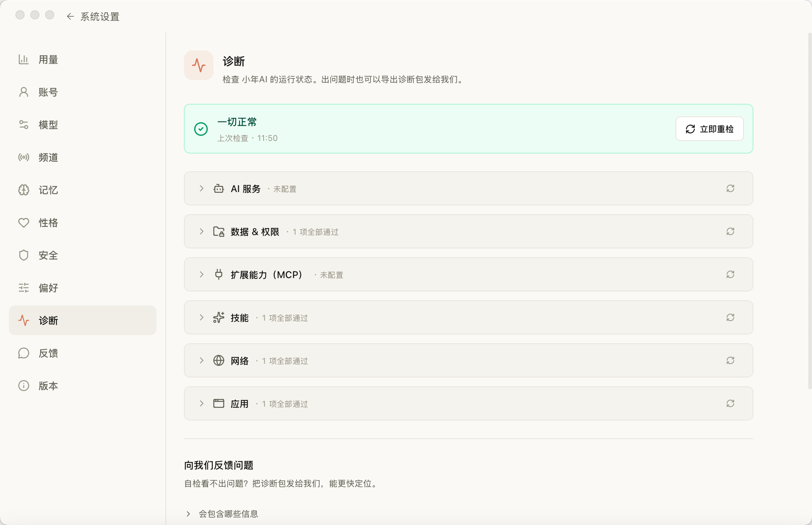This screenshot has width=812, height=525.
Task: Open the 账号 settings page
Action: 83,92
